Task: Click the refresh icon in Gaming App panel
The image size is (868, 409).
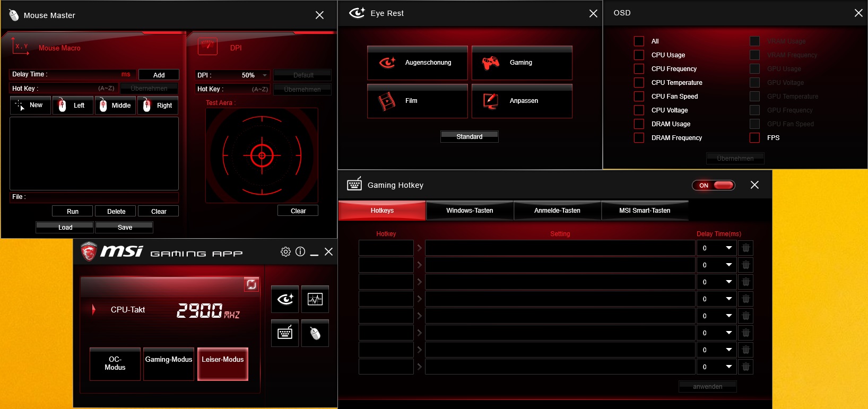Action: (251, 284)
